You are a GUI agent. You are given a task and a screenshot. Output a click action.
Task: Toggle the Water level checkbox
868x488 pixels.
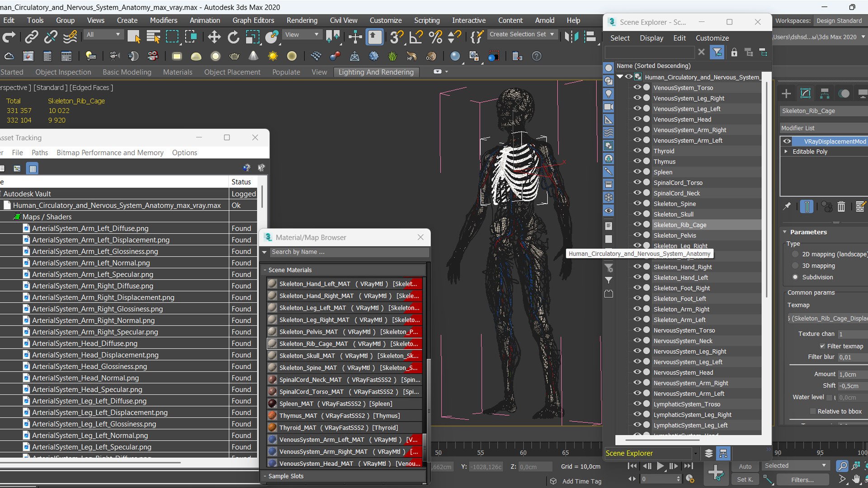coord(829,398)
